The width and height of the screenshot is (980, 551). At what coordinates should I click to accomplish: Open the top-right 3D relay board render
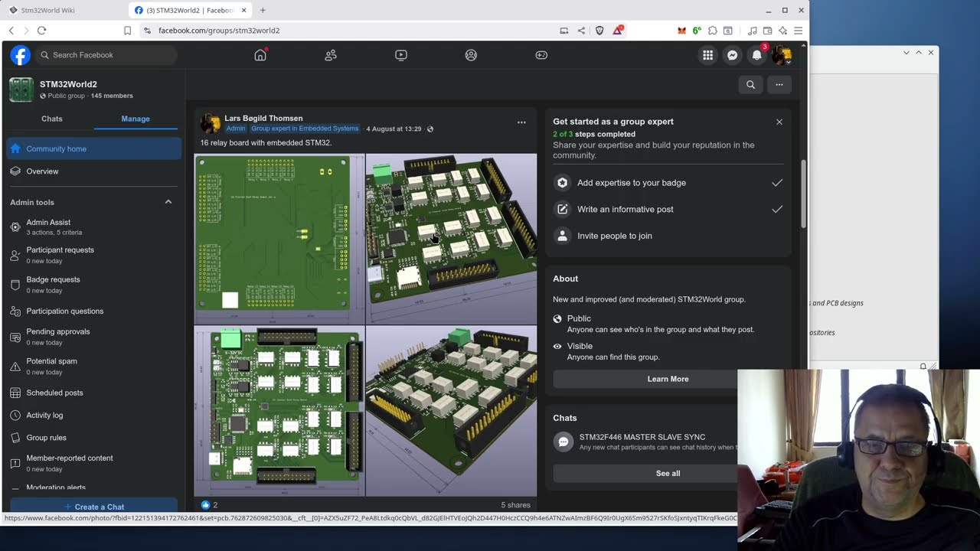point(452,239)
